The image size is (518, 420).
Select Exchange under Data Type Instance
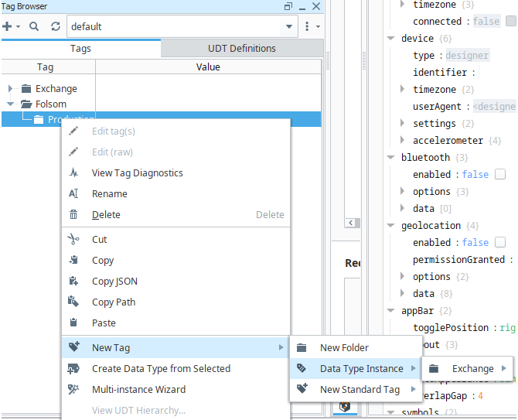pyautogui.click(x=472, y=369)
